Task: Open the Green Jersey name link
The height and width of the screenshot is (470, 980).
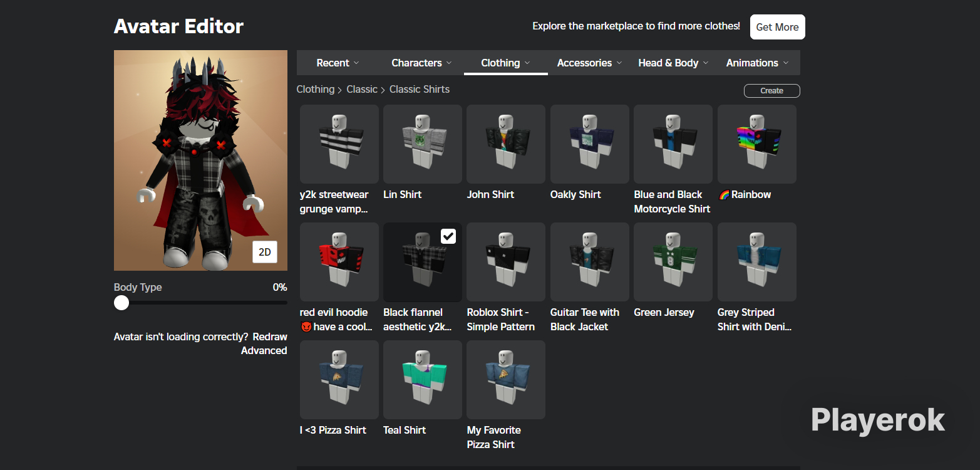Action: pyautogui.click(x=664, y=312)
